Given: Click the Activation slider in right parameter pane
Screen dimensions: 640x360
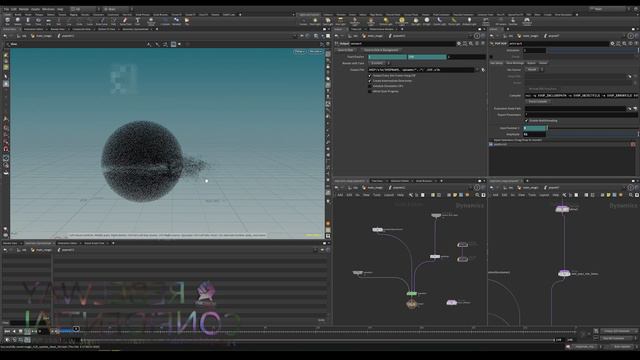Looking at the screenshot, I should point(593,50).
